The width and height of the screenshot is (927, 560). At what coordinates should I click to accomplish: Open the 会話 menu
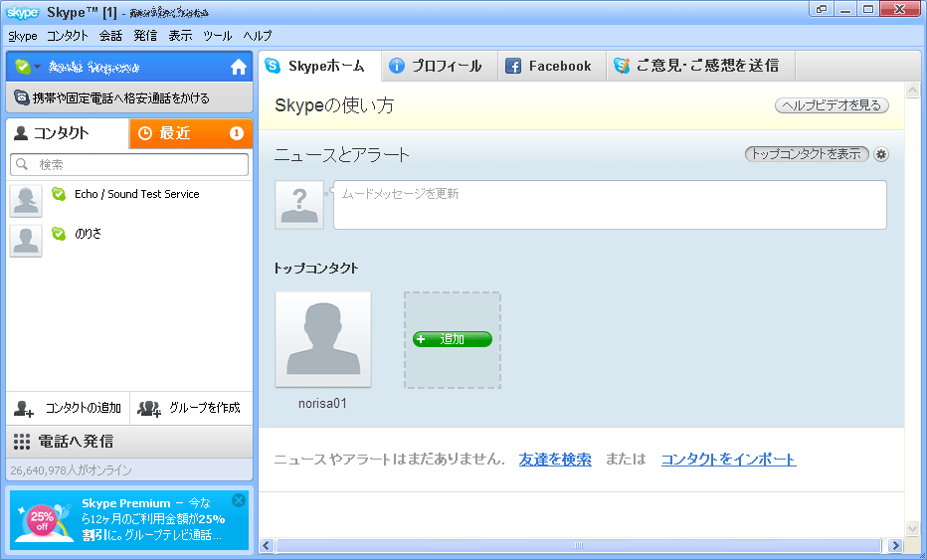point(110,36)
